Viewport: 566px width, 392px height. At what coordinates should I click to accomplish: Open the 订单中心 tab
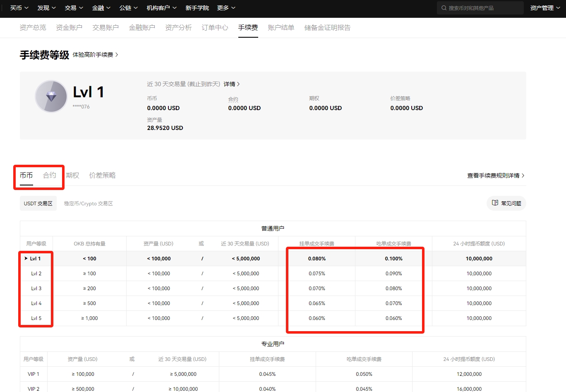215,28
